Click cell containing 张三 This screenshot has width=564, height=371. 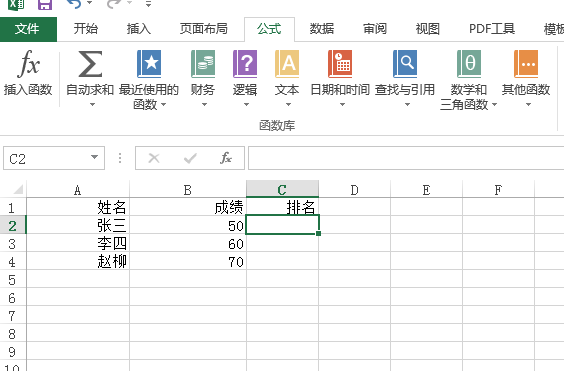[78, 225]
